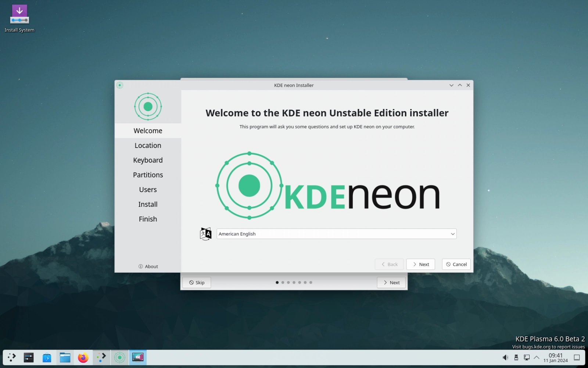
Task: Click the Show Desktop (Peek at Desktop) button
Action: 577,357
